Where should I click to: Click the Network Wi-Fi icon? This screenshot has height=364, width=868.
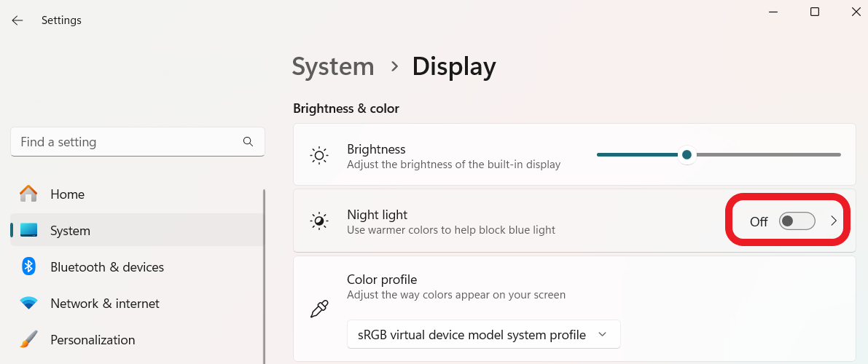[28, 304]
